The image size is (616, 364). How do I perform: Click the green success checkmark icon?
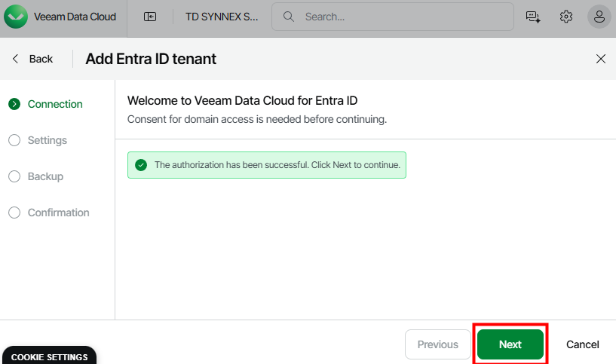click(140, 165)
